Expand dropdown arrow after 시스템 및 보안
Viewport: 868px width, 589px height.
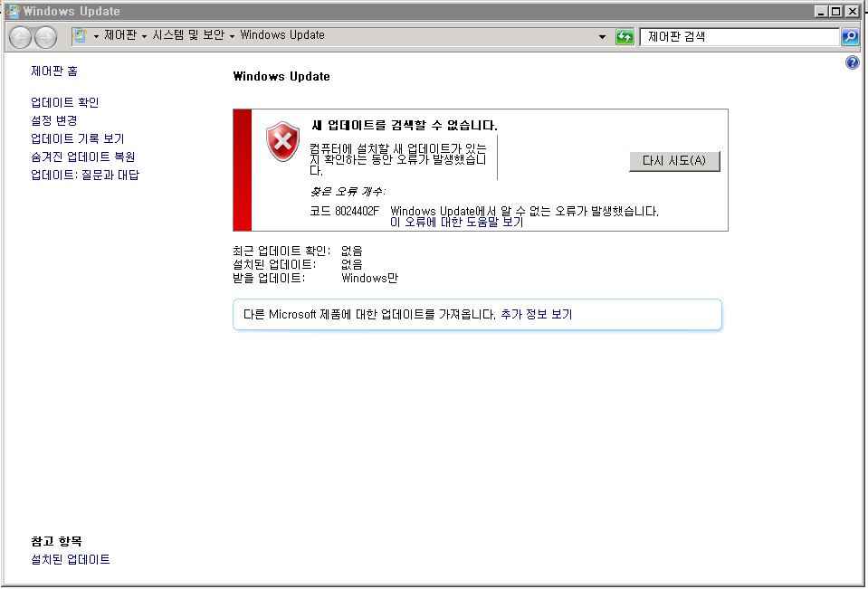tap(232, 36)
